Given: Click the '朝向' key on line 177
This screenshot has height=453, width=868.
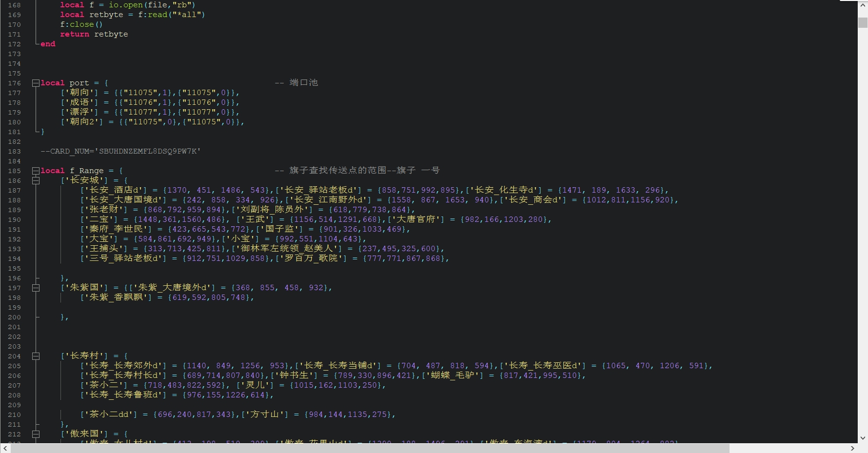Looking at the screenshot, I should 79,93.
